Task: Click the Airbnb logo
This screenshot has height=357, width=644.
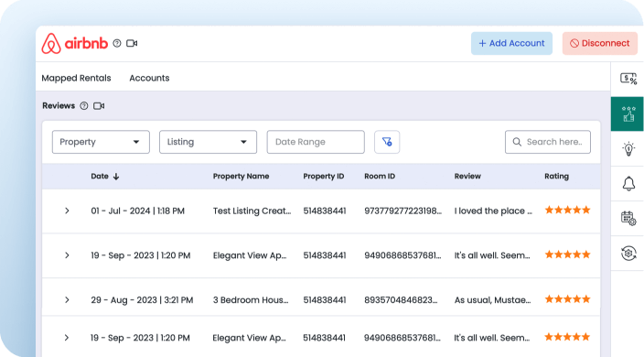Action: 75,43
